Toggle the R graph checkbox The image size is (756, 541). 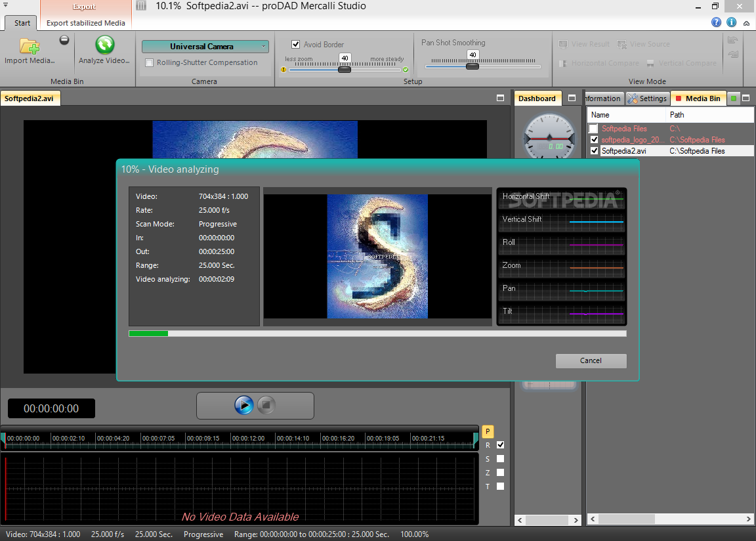click(501, 445)
